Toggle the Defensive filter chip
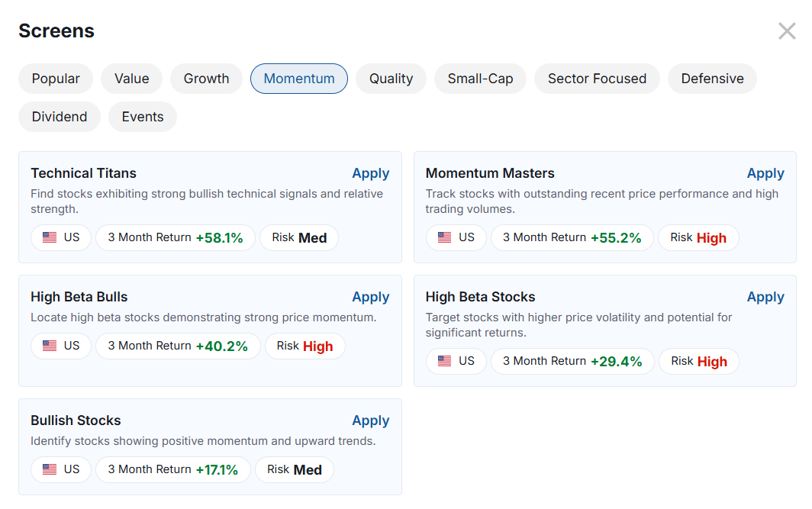The width and height of the screenshot is (812, 509). tap(712, 78)
